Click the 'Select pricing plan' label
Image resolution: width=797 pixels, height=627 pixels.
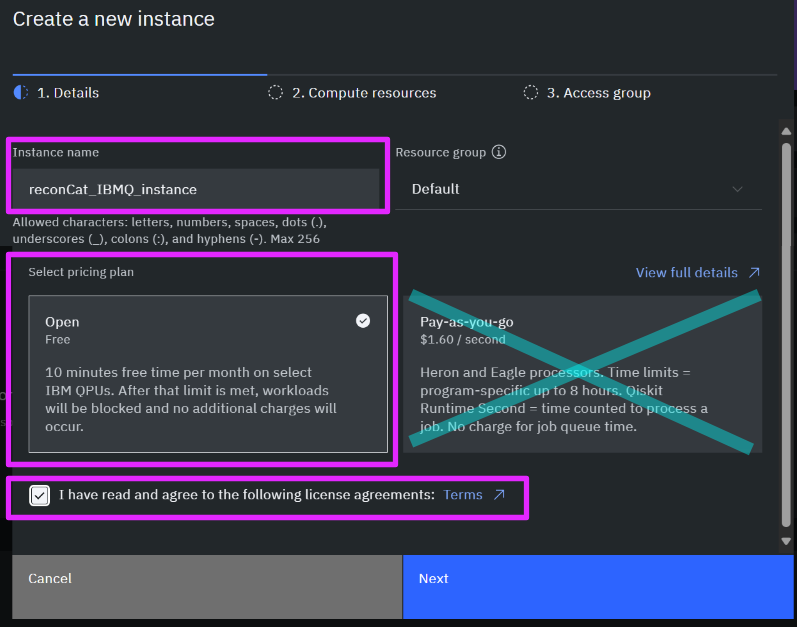pos(81,272)
